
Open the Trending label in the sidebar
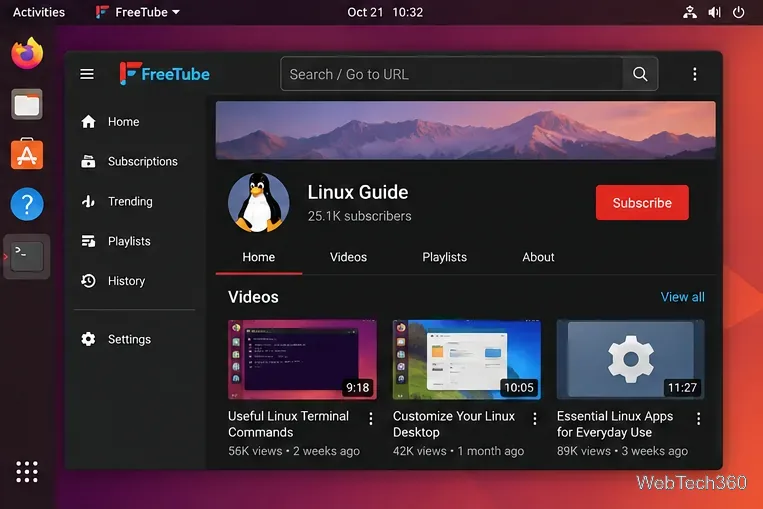pyautogui.click(x=130, y=201)
